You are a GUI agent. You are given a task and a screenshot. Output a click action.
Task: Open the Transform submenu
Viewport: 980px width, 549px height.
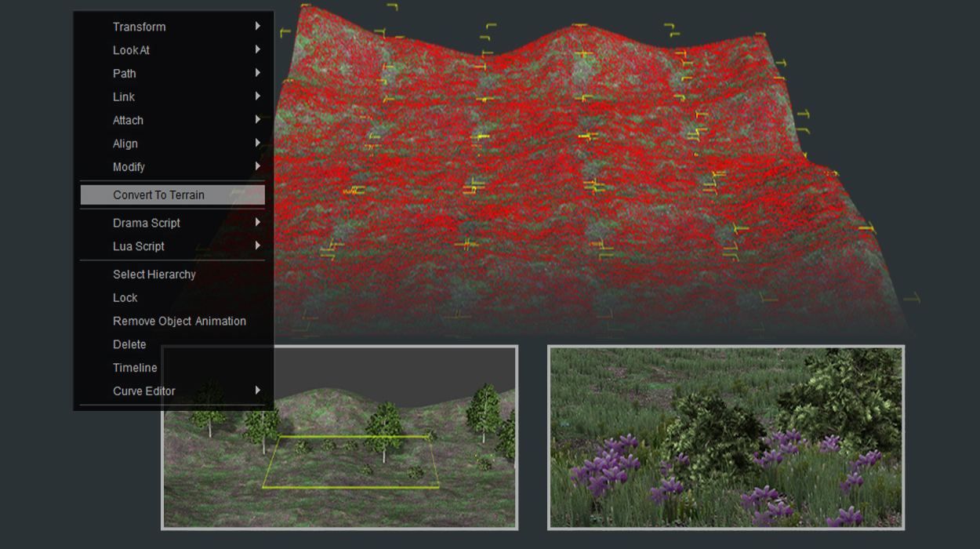pyautogui.click(x=172, y=27)
